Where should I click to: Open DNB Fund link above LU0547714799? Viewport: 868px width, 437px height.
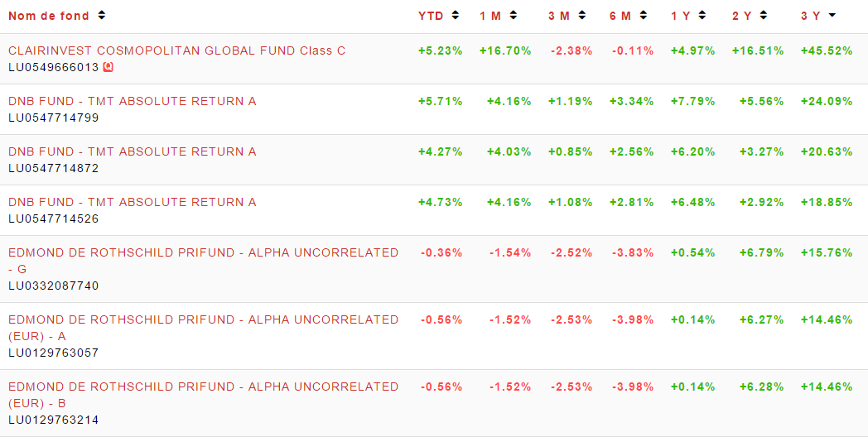tap(133, 101)
